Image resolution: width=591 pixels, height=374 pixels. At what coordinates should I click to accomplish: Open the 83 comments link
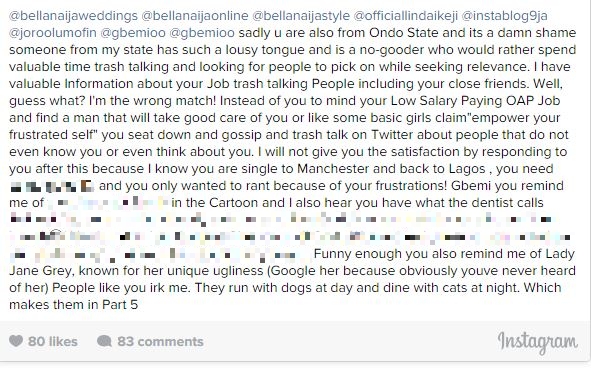(160, 341)
